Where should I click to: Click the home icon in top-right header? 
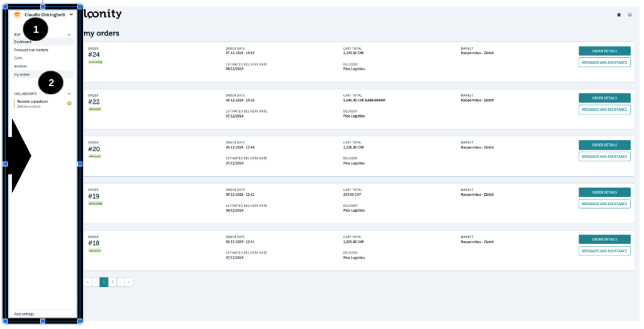coord(619,14)
